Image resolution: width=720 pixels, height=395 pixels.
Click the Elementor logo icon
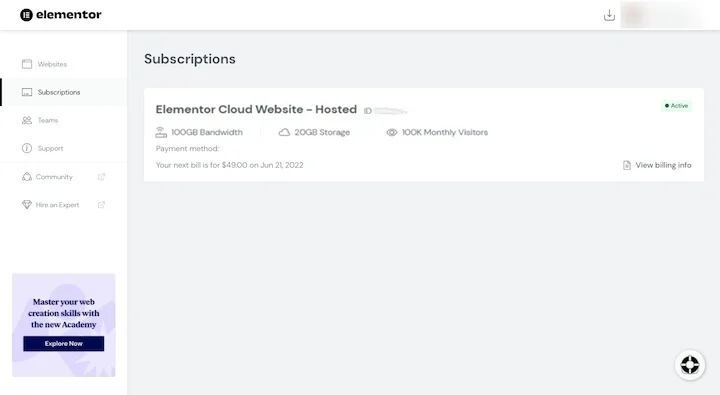coord(26,15)
